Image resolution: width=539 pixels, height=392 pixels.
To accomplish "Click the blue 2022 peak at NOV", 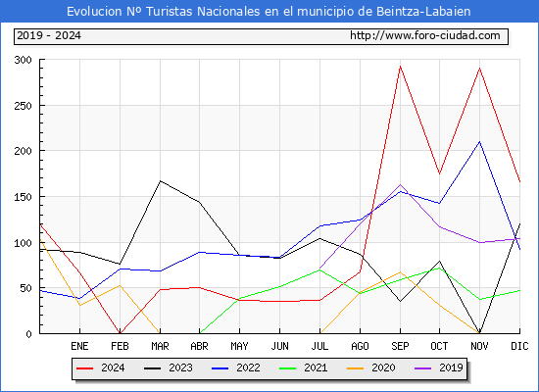I will (x=479, y=142).
